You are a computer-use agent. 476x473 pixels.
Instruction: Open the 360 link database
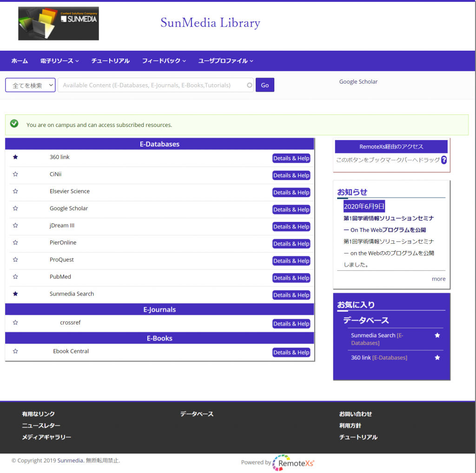point(59,157)
